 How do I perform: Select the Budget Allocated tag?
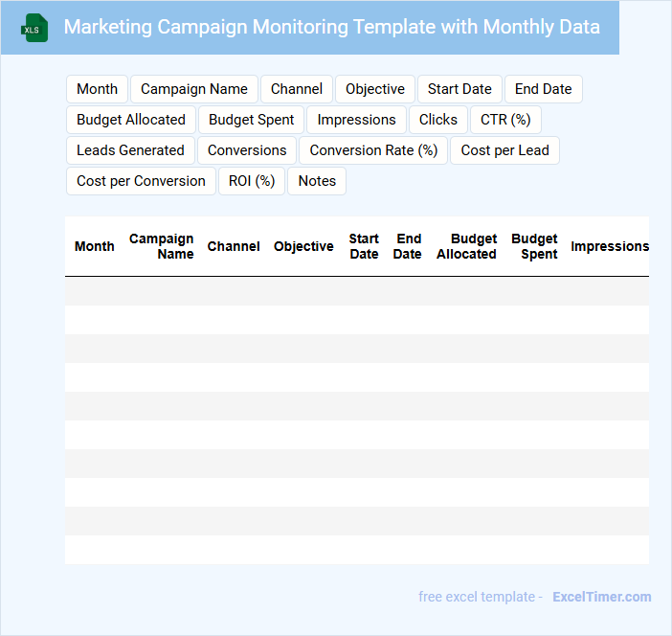pyautogui.click(x=131, y=120)
